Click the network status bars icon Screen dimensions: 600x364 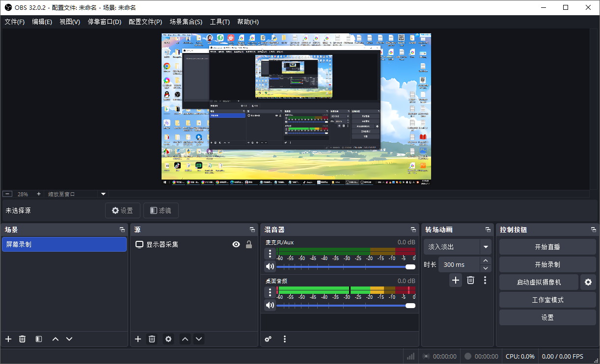click(x=410, y=356)
